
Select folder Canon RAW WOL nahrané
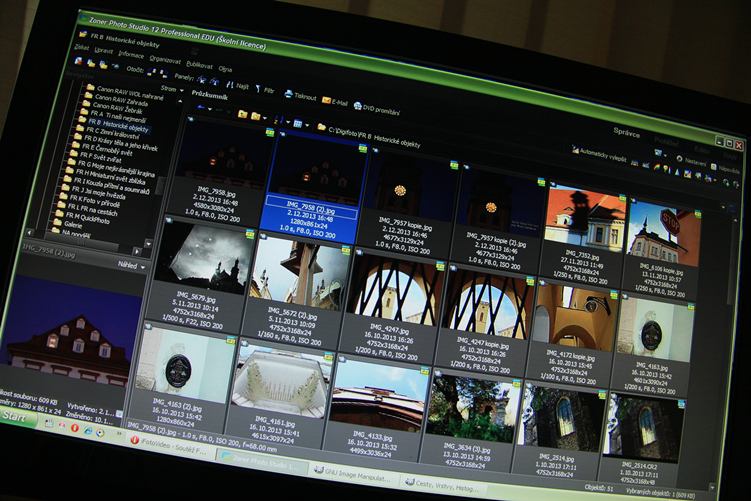point(125,92)
